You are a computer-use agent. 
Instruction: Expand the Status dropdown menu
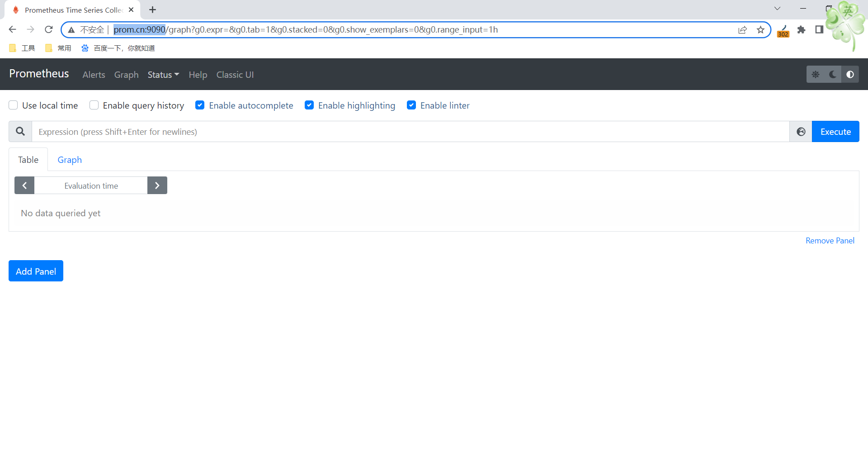163,75
